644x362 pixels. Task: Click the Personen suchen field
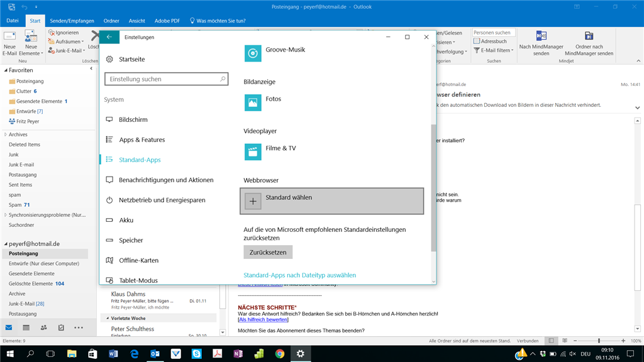click(494, 33)
